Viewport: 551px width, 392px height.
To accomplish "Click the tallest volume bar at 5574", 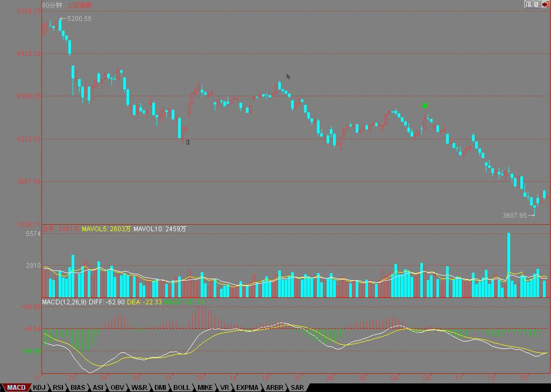I will coord(508,265).
